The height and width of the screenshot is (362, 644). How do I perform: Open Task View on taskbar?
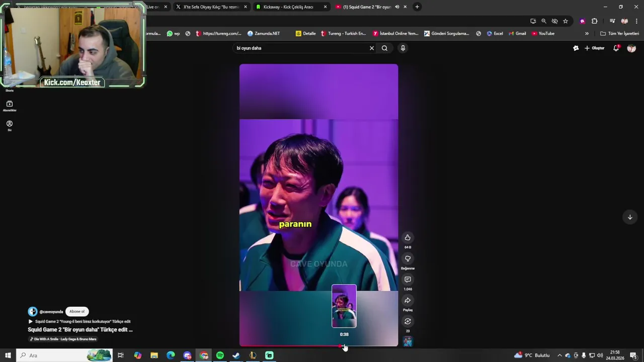pyautogui.click(x=121, y=355)
